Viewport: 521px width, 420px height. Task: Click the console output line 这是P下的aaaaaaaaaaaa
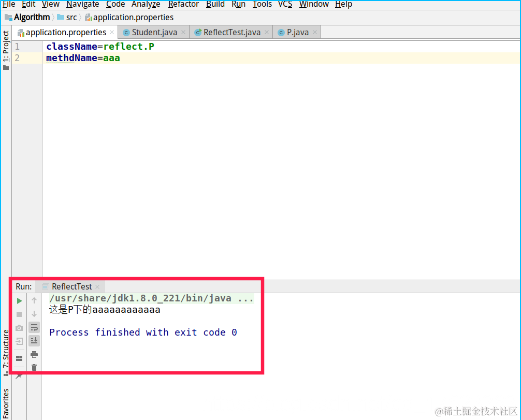105,310
